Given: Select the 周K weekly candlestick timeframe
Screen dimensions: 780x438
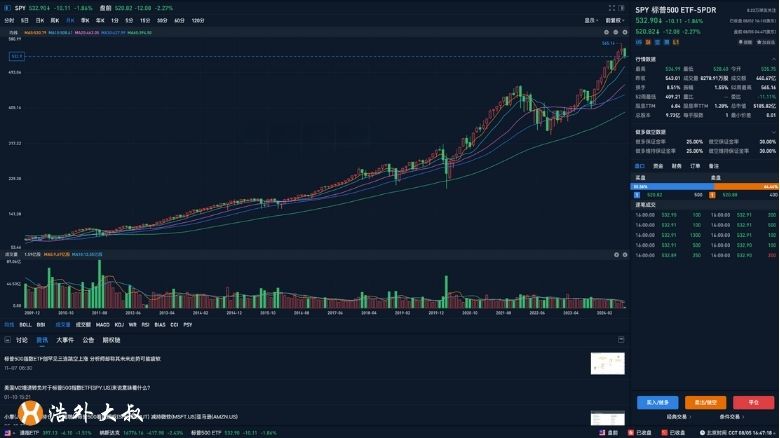Looking at the screenshot, I should click(x=55, y=20).
